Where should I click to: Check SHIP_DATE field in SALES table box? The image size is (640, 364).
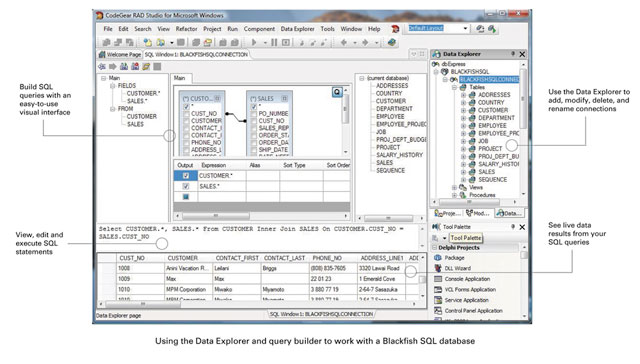(253, 150)
